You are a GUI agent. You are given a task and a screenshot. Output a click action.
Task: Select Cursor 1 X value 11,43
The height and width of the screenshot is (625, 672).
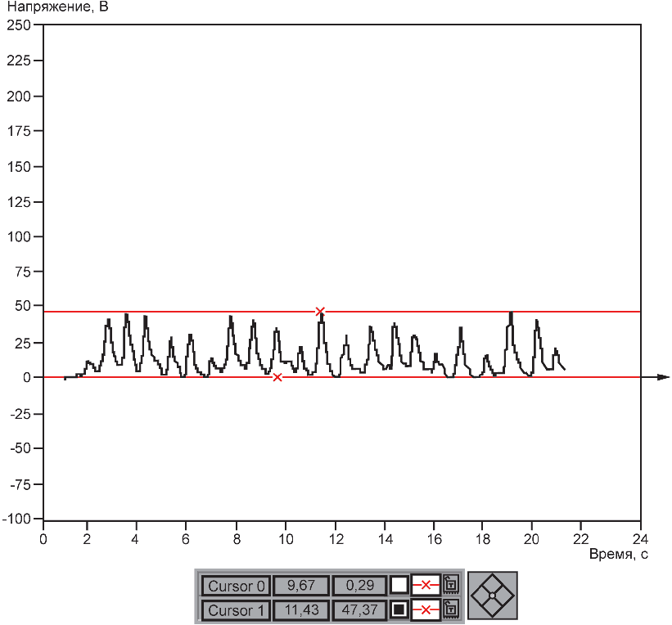(301, 610)
